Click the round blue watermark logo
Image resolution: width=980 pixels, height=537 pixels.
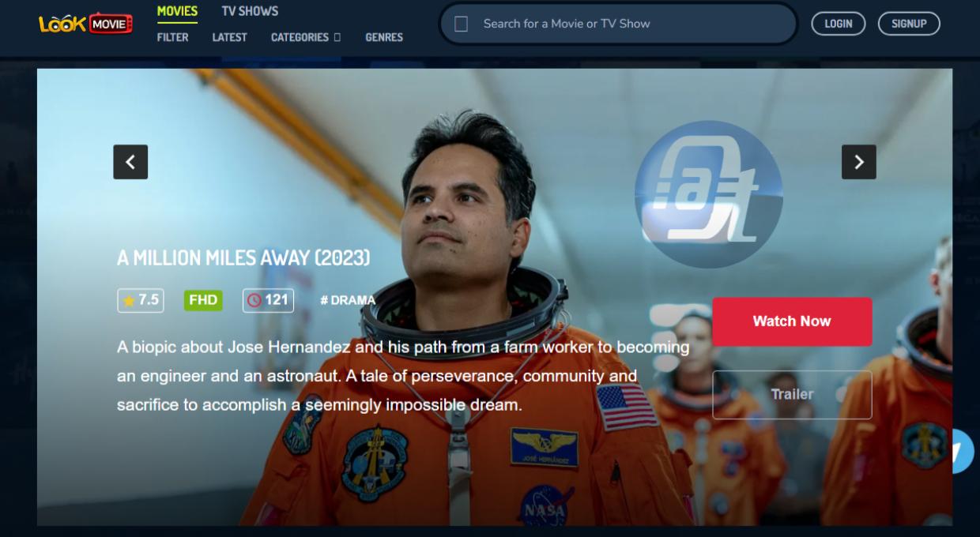[709, 194]
